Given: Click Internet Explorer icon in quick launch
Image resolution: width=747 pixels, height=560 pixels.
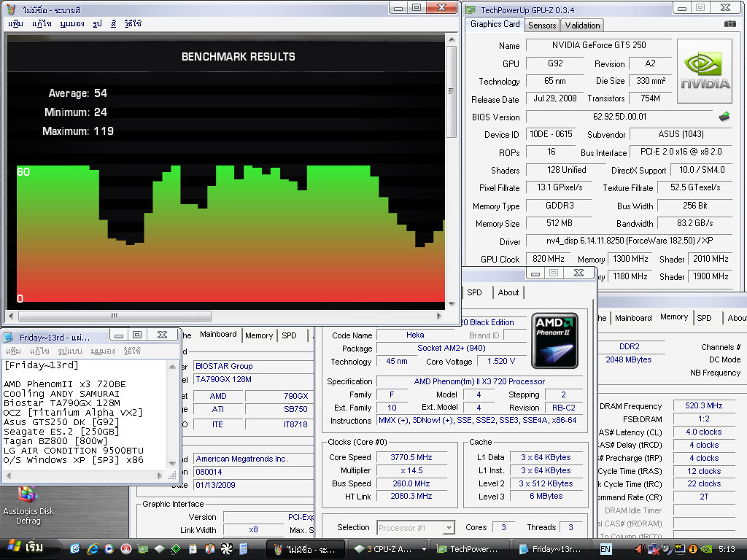Looking at the screenshot, I should (x=93, y=548).
